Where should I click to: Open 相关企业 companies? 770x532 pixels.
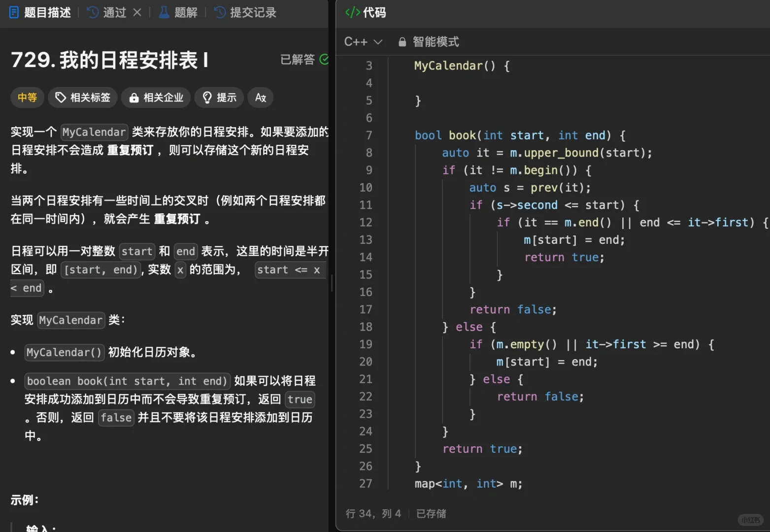point(156,98)
